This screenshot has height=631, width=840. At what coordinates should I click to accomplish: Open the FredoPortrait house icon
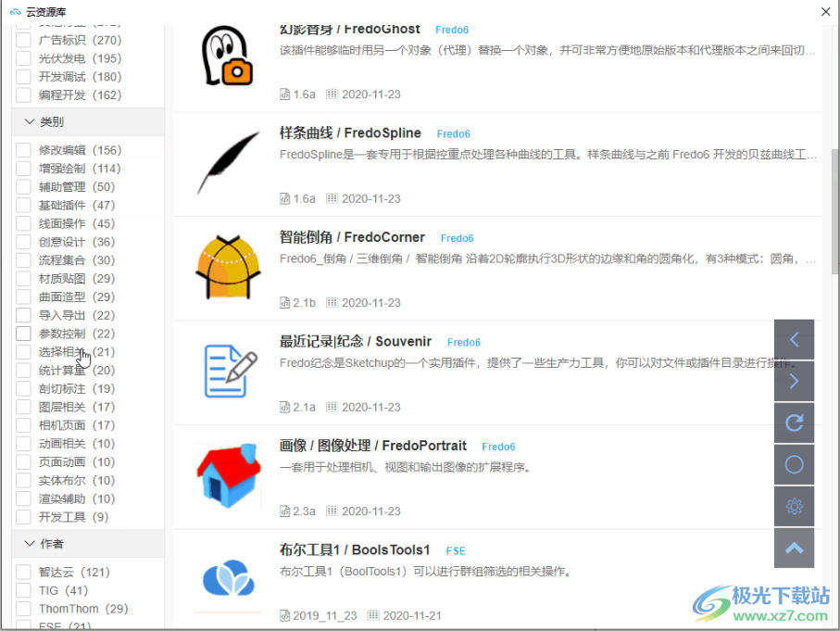[x=228, y=475]
